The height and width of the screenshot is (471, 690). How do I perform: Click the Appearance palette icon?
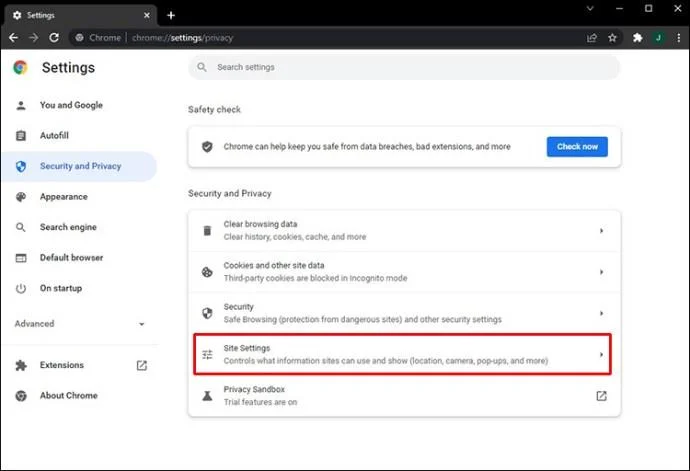pyautogui.click(x=21, y=197)
